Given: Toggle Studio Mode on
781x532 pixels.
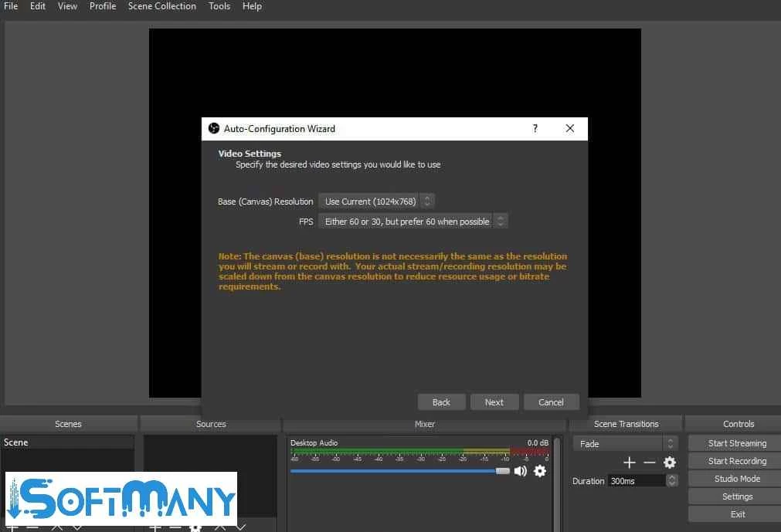Looking at the screenshot, I should (737, 479).
